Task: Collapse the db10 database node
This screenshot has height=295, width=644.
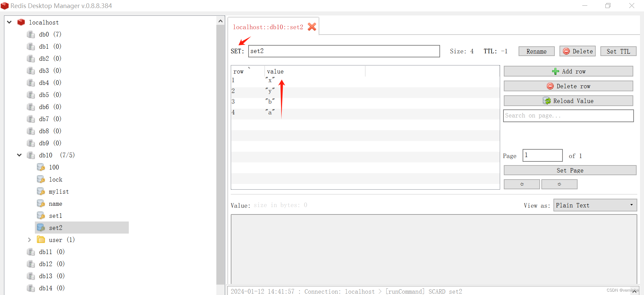Action: 19,155
